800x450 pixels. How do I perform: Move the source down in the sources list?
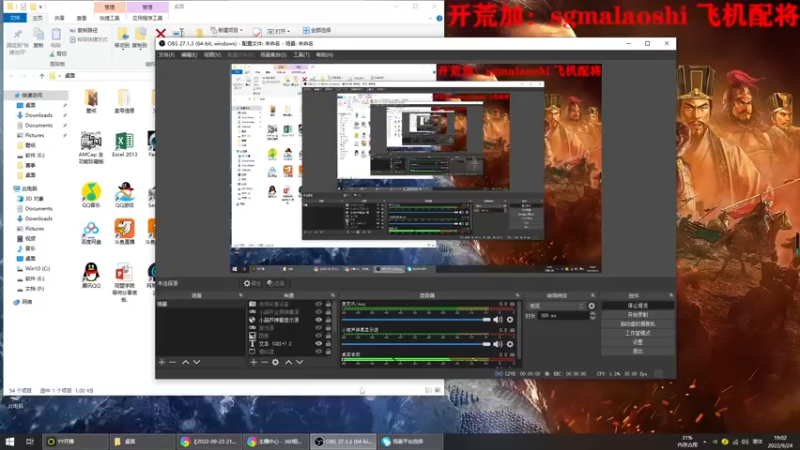[x=299, y=362]
